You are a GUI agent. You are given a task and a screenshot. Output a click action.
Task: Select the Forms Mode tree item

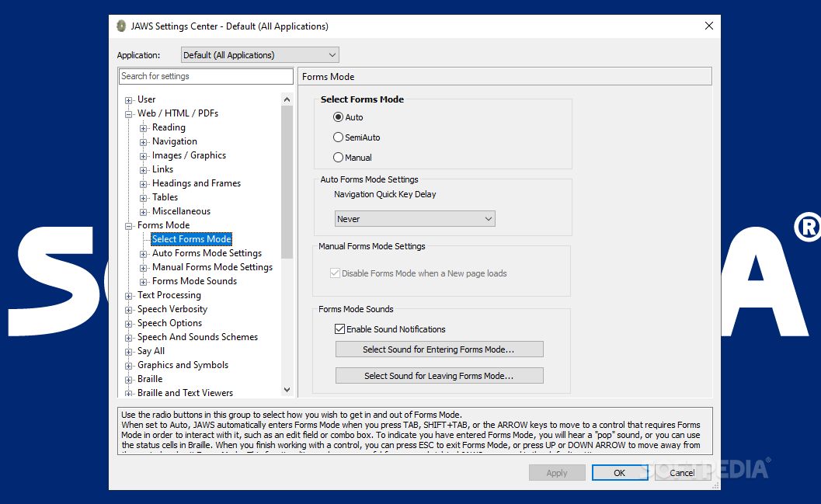163,225
